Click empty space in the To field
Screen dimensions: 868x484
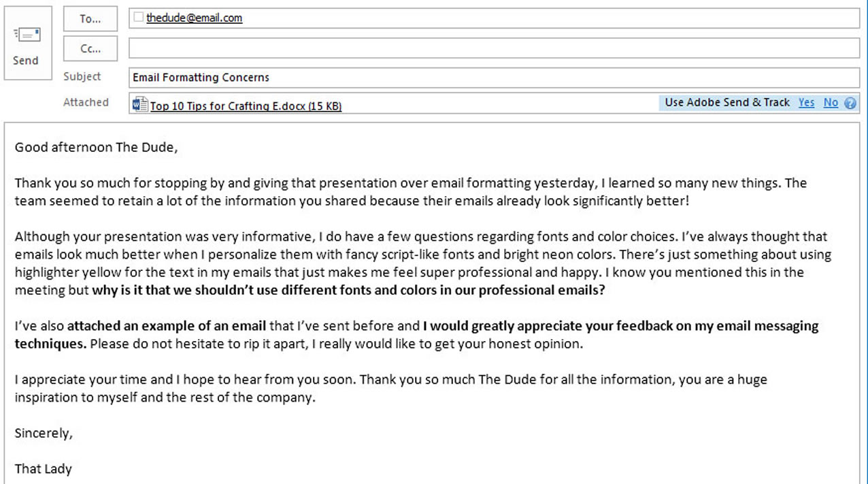coord(544,18)
